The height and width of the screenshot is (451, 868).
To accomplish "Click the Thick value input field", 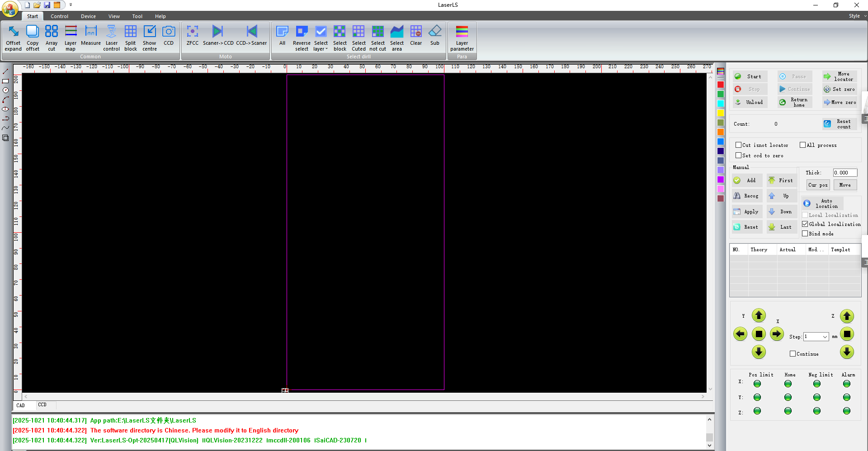I will [844, 173].
